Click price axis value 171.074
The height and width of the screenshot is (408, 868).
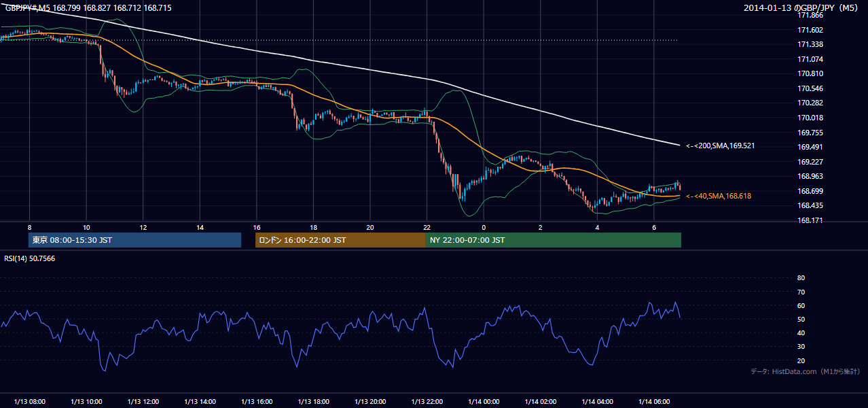pyautogui.click(x=810, y=59)
